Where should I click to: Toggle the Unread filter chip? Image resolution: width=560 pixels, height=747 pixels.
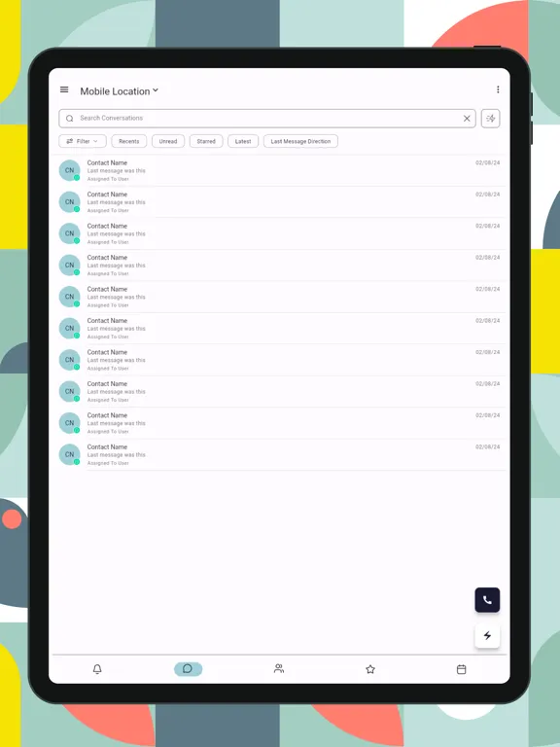tap(168, 141)
